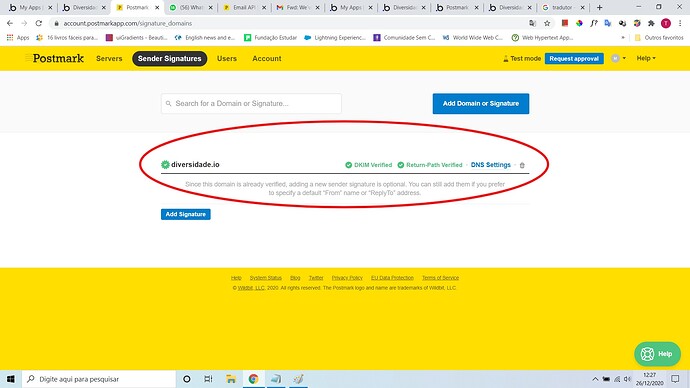Screen dimensions: 690x388
Task: Go to the Servers section
Action: [x=109, y=59]
